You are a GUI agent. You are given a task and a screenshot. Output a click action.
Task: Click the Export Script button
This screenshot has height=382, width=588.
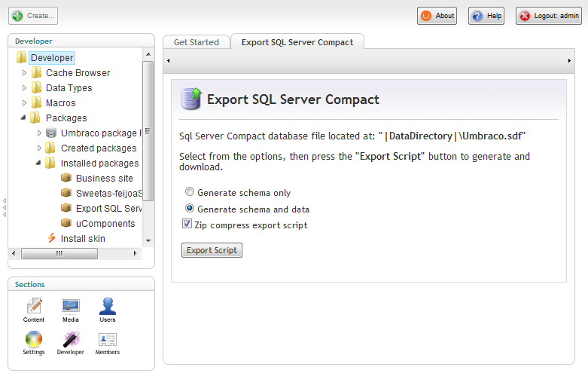point(212,250)
